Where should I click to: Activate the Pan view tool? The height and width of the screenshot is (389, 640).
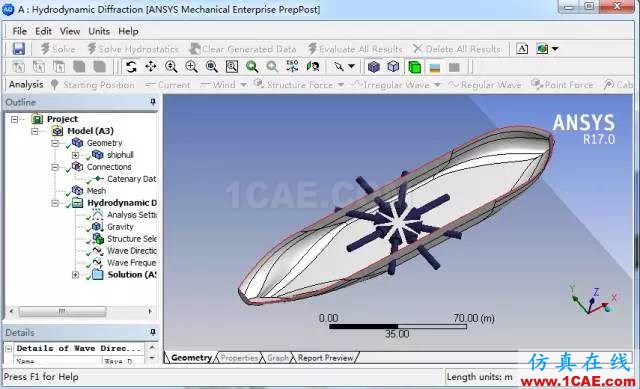pos(151,67)
